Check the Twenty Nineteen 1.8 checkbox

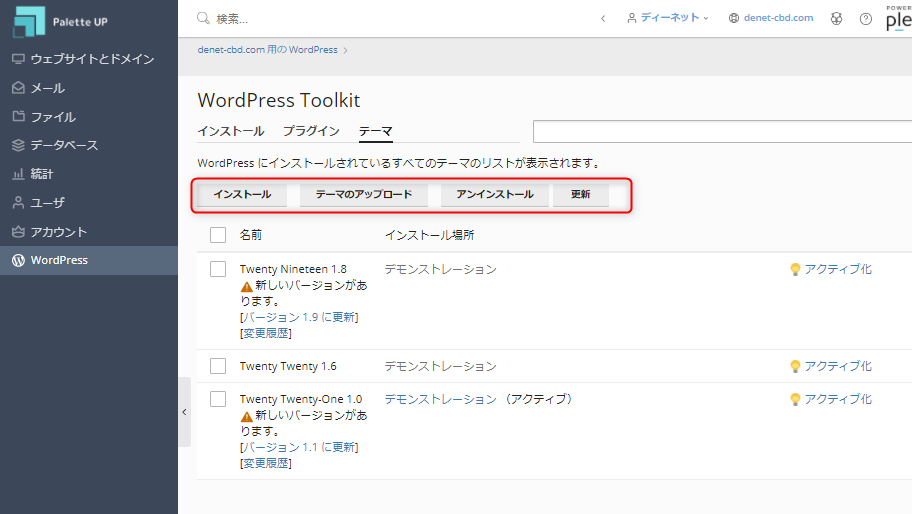click(x=218, y=269)
